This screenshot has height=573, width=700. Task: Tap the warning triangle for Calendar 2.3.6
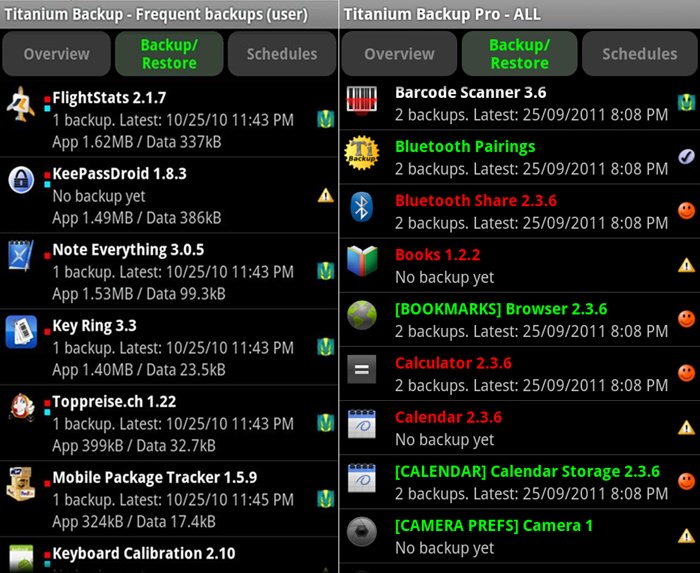point(687,428)
